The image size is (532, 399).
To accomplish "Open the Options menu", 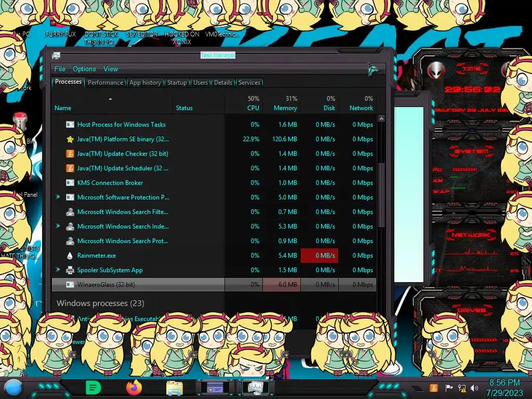I will (x=84, y=69).
